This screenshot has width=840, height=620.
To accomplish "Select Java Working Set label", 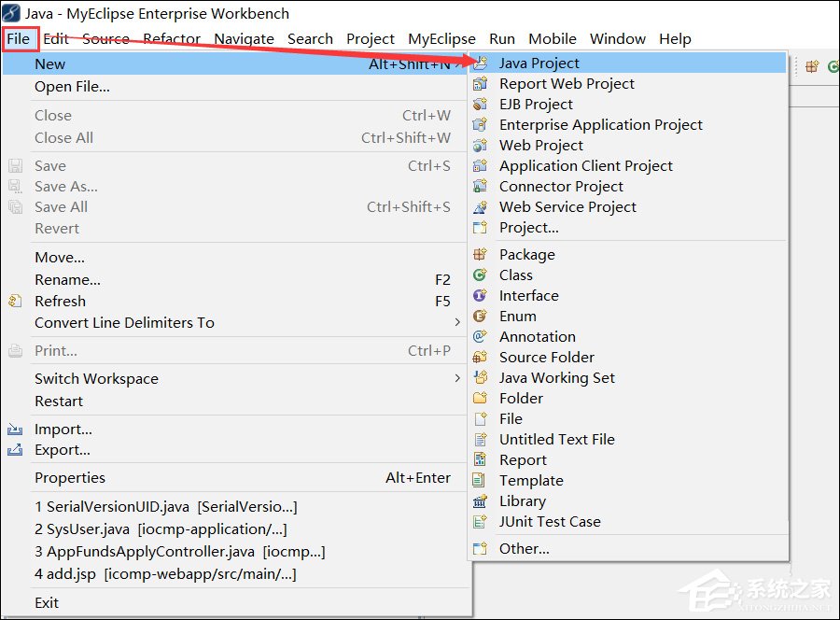I will [557, 378].
